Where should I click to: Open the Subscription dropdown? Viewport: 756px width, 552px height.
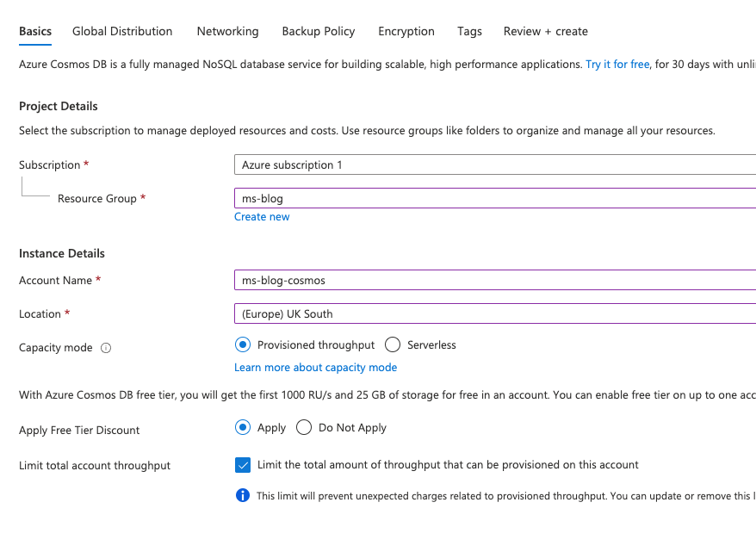pos(495,164)
